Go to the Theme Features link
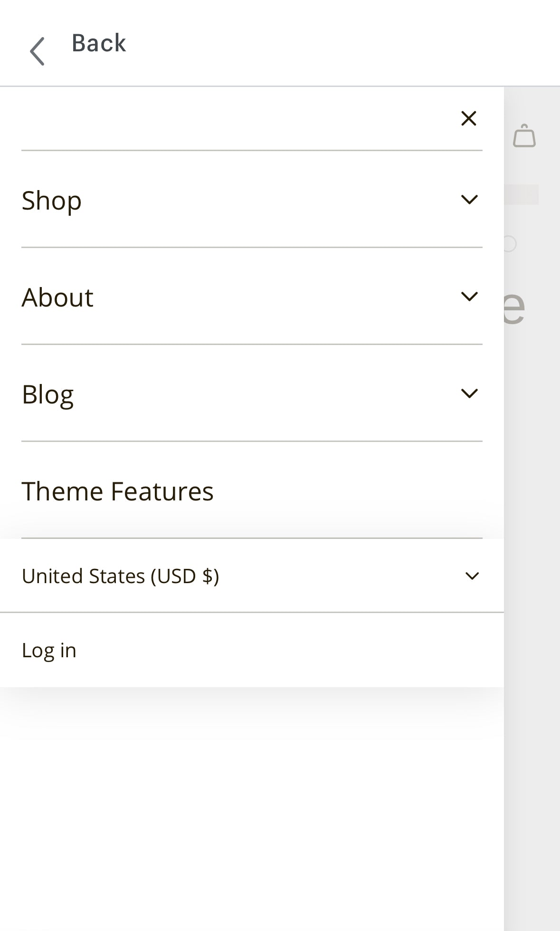Image resolution: width=560 pixels, height=931 pixels. (x=118, y=491)
